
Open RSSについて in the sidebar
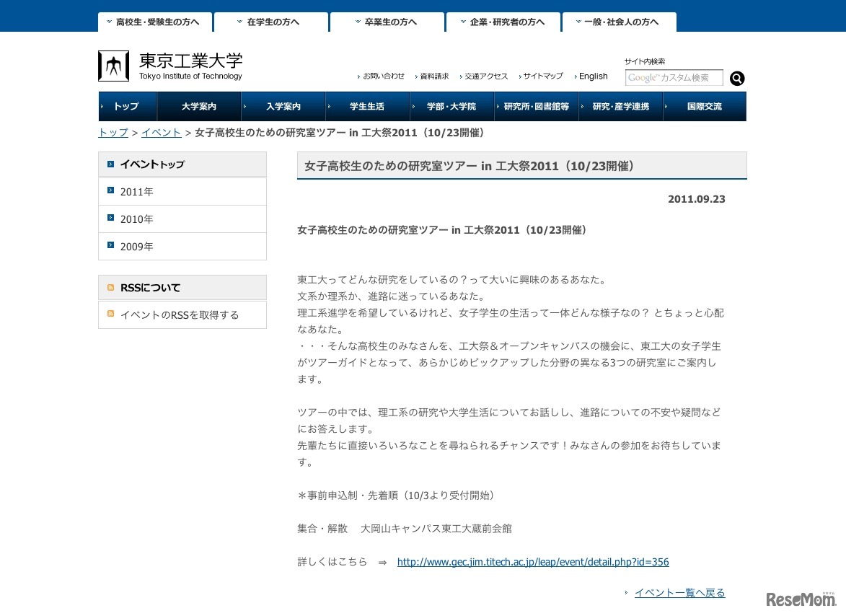[x=182, y=288]
